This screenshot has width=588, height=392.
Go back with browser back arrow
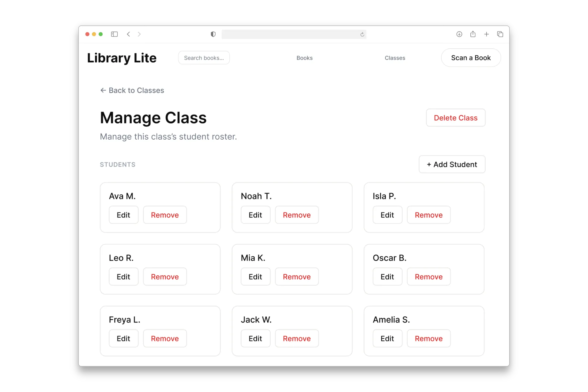(129, 34)
